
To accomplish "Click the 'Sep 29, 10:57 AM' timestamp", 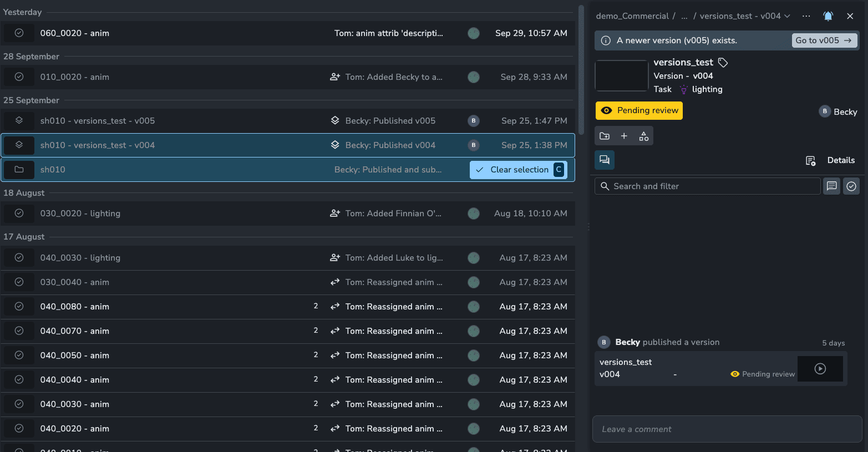I will tap(531, 33).
